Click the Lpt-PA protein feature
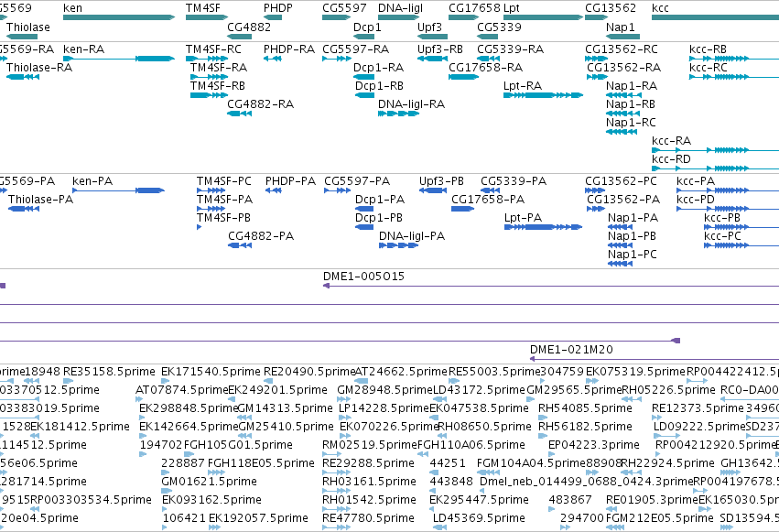Screen dimensions: 779x532 pos(543,227)
